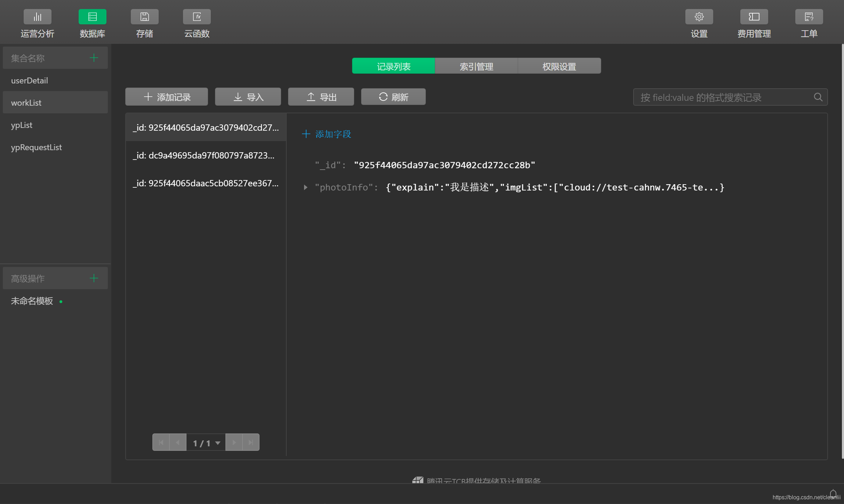Open the 1 / 1 page selector dropdown
Screen dimensions: 844x504
click(x=206, y=442)
